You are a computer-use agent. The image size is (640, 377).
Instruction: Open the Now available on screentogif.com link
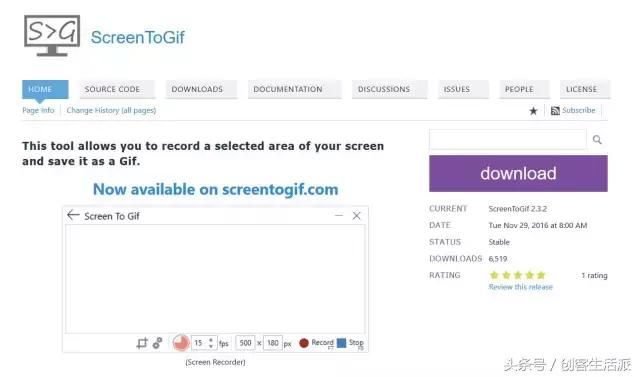[216, 189]
